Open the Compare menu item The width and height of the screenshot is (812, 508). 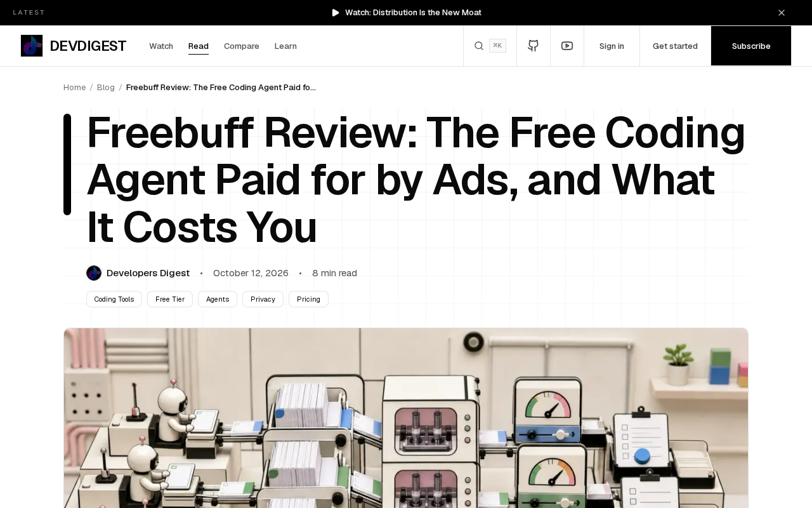tap(242, 46)
